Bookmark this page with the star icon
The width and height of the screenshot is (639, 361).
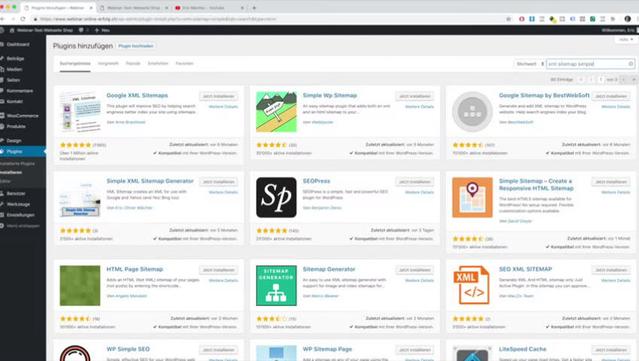coord(509,19)
